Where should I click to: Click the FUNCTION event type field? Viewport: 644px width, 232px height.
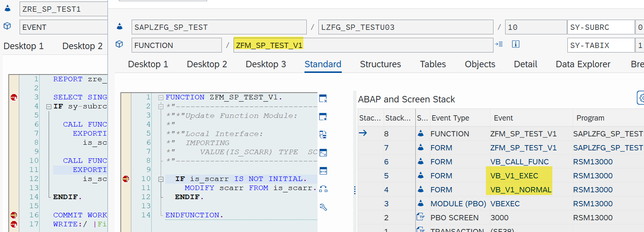point(177,45)
